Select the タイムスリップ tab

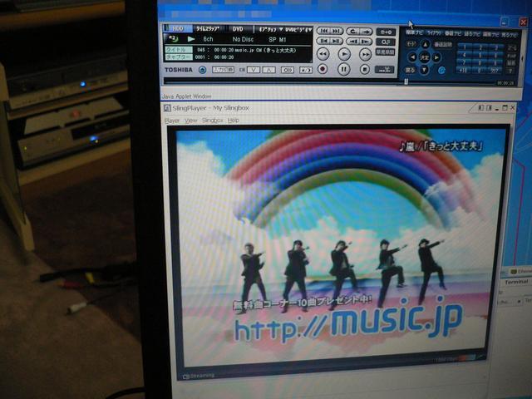point(208,29)
